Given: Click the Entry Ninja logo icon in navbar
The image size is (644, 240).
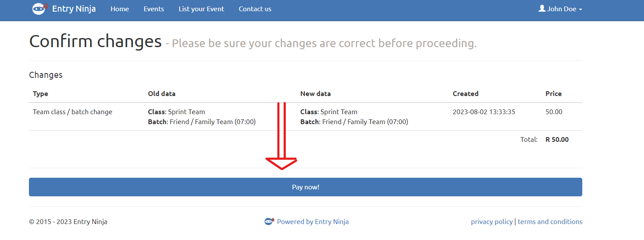Looking at the screenshot, I should click(x=40, y=9).
